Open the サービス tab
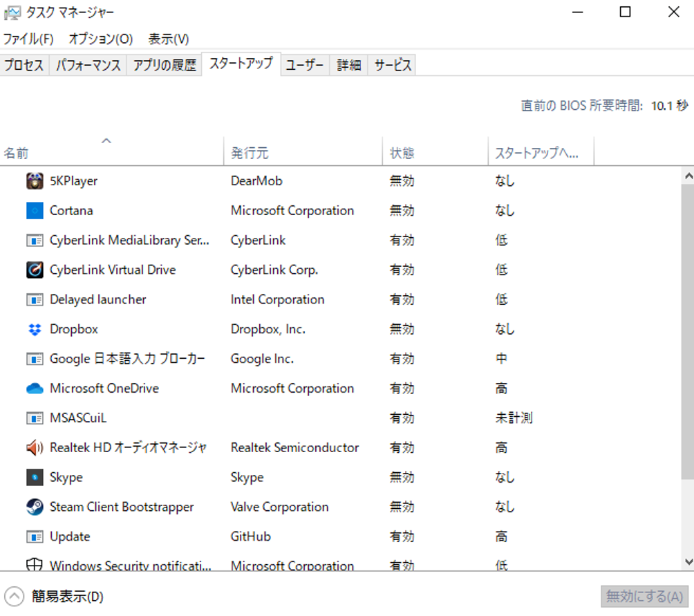 393,66
